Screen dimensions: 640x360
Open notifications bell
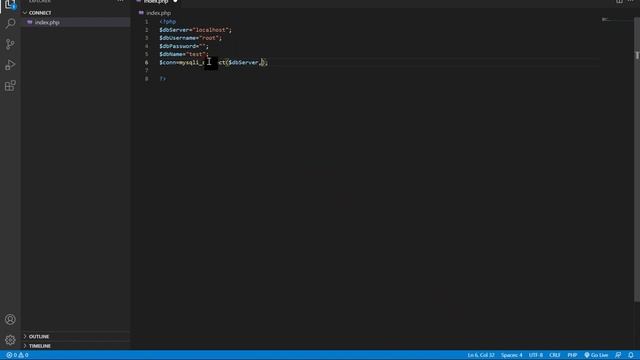[x=631, y=355]
